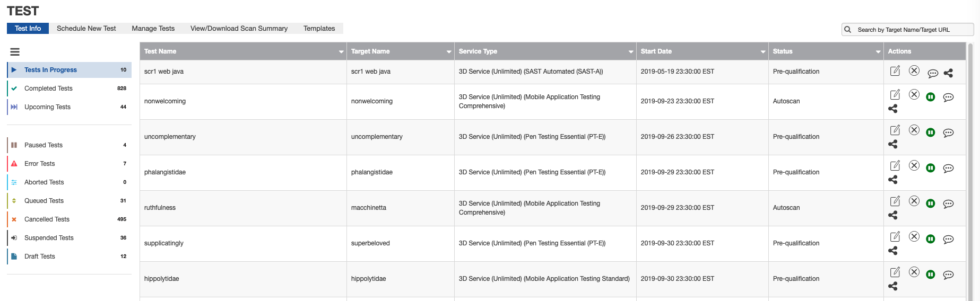Share the uncomplementary test

[x=893, y=144]
